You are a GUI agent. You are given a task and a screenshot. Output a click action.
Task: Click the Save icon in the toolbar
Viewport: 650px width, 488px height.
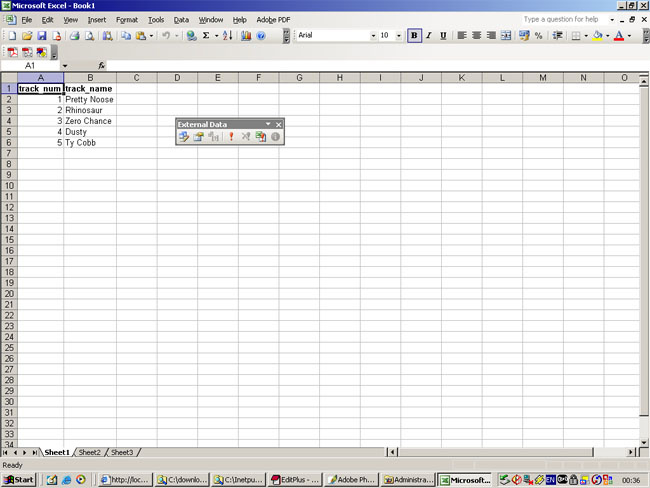point(42,36)
